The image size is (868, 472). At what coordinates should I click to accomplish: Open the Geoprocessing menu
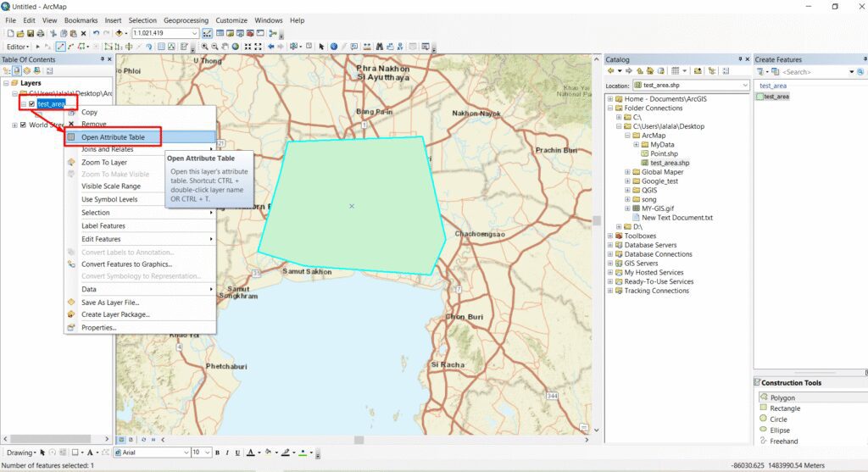[x=186, y=20]
